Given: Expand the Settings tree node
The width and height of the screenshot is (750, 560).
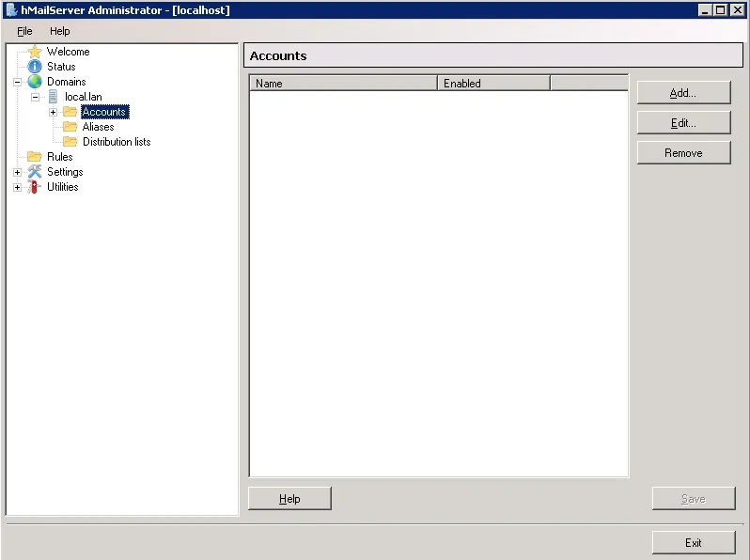Looking at the screenshot, I should pyautogui.click(x=17, y=172).
